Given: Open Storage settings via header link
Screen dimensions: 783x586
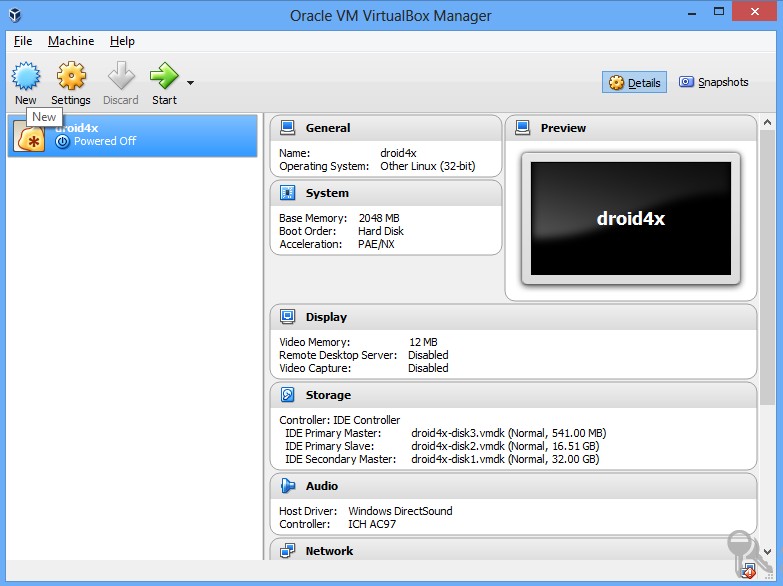Looking at the screenshot, I should [328, 395].
